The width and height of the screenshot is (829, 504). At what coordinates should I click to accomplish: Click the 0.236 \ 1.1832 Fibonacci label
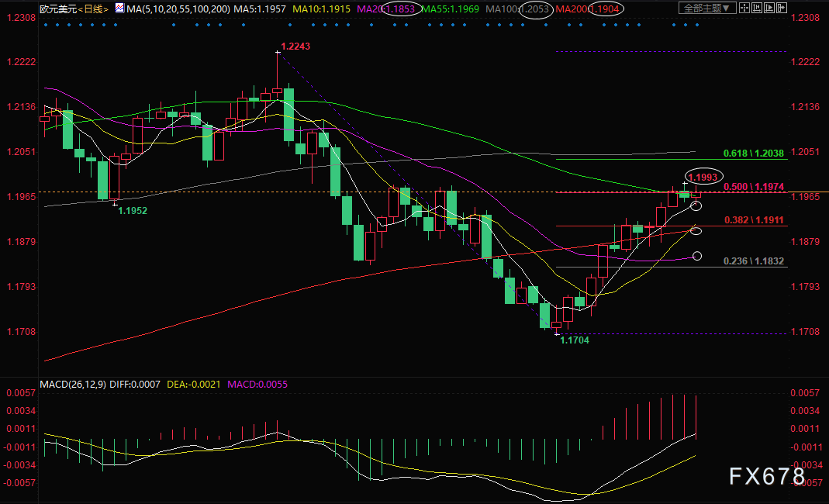click(x=754, y=261)
